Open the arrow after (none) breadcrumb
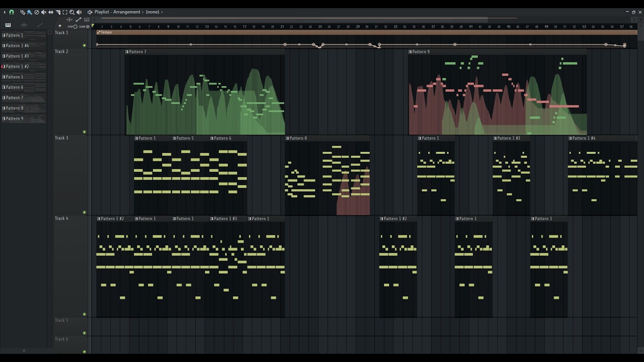Screen dimensions: 644x362 [x=162, y=12]
